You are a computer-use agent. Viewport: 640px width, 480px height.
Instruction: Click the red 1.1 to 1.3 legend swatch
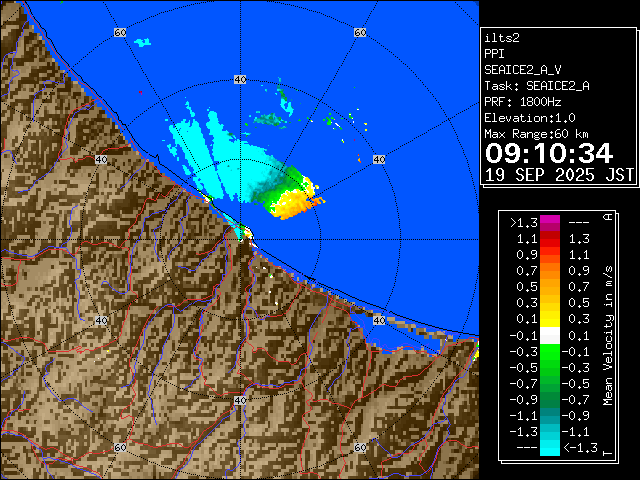pos(549,240)
